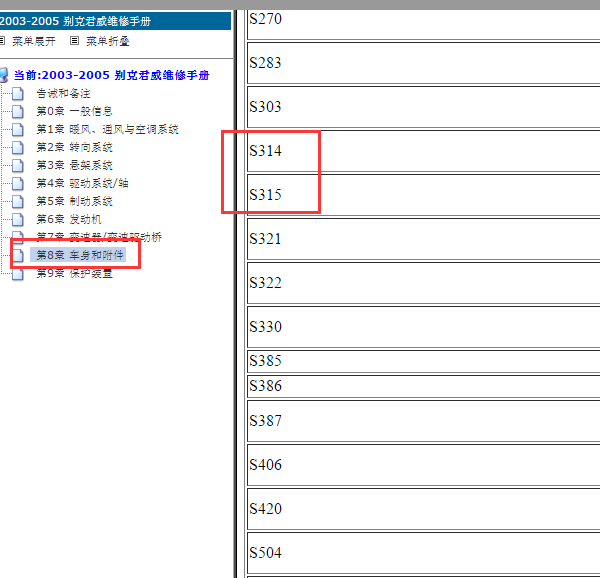This screenshot has width=600, height=578.
Task: Click the S321 table cell
Action: 423,239
